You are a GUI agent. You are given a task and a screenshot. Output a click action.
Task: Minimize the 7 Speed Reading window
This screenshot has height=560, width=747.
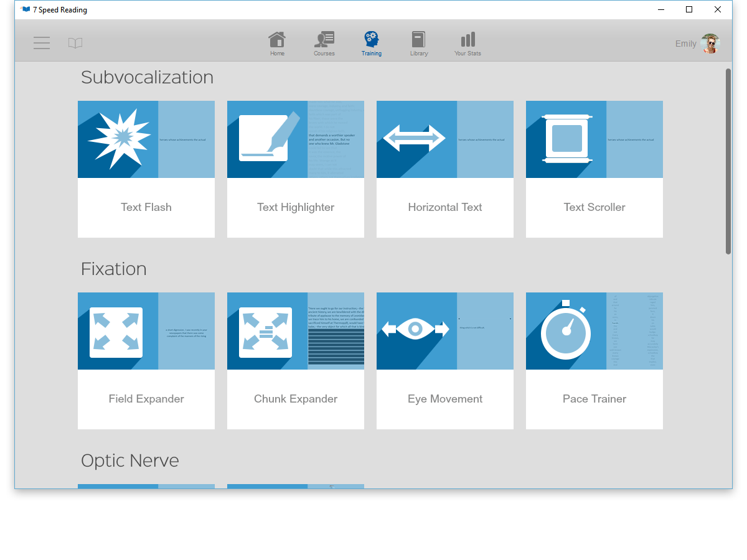point(660,9)
